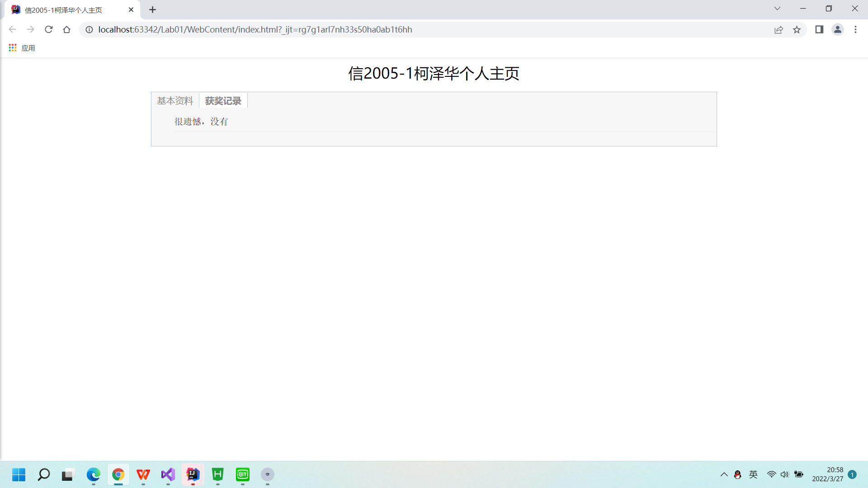The image size is (868, 488).
Task: Share this page via share icon
Action: coord(778,30)
